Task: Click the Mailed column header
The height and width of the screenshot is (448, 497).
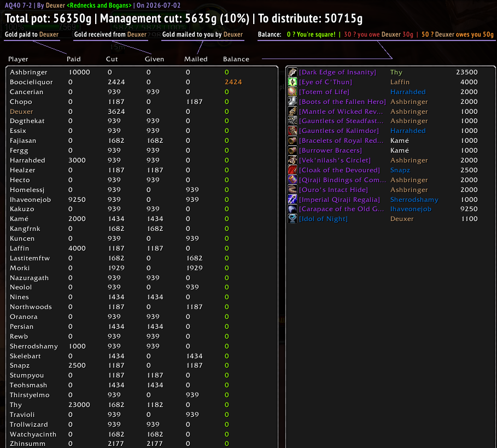Action: point(196,59)
